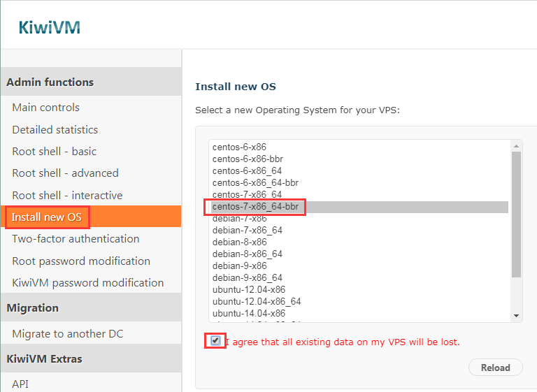
Task: Select centos-6-x86_64-bbr option
Action: 359,183
